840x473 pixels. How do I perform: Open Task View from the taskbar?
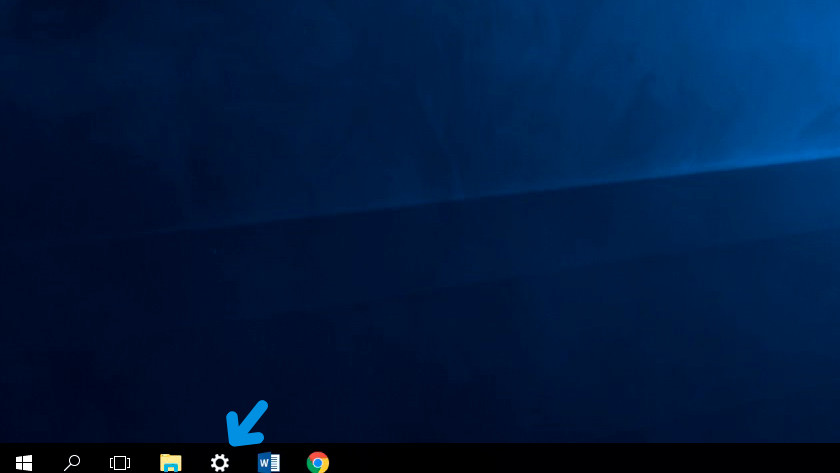(120, 462)
